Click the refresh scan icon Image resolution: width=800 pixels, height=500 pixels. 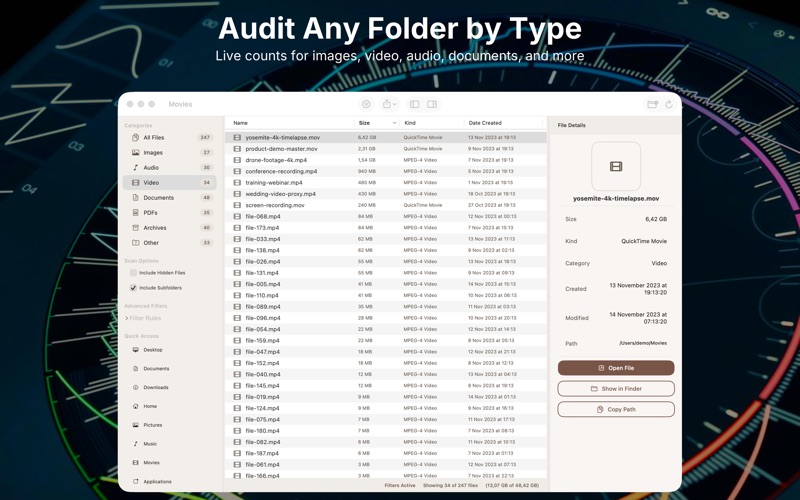669,104
